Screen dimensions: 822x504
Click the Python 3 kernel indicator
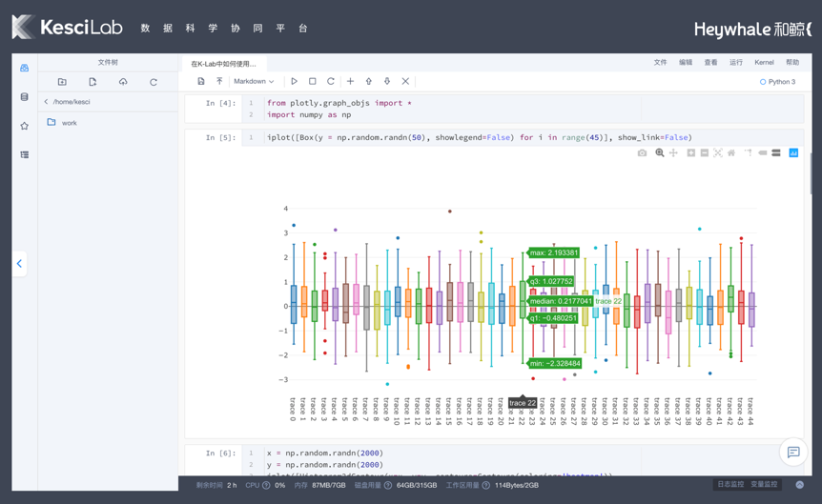click(777, 82)
